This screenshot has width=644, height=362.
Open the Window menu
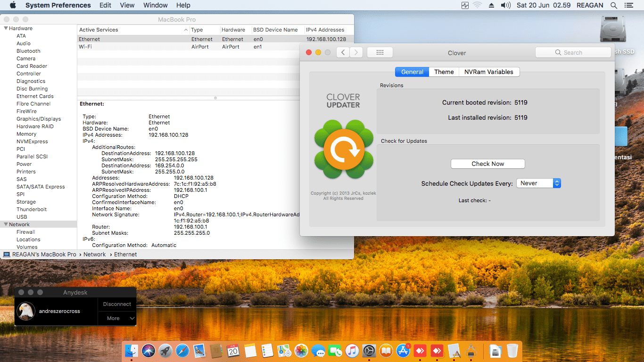[x=156, y=5]
